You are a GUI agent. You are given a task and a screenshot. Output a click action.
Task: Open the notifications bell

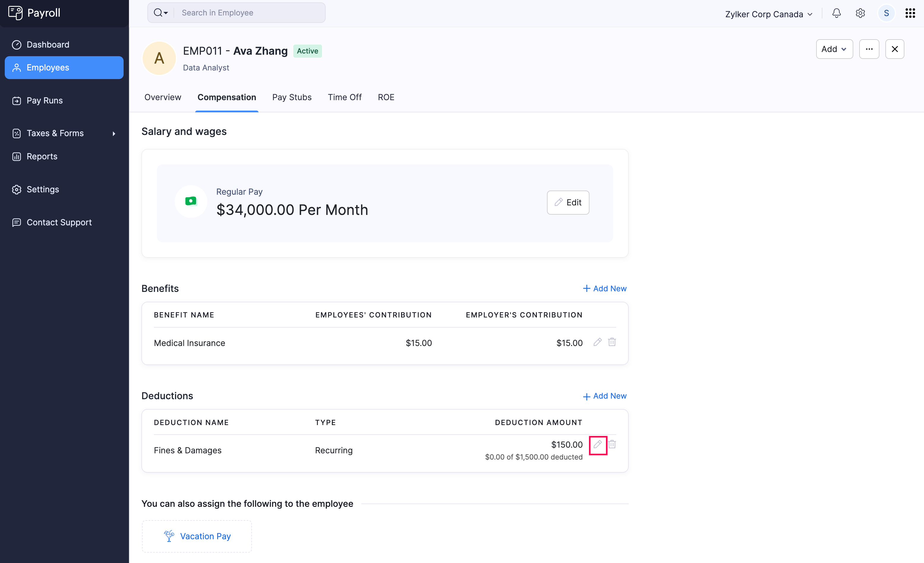point(836,13)
